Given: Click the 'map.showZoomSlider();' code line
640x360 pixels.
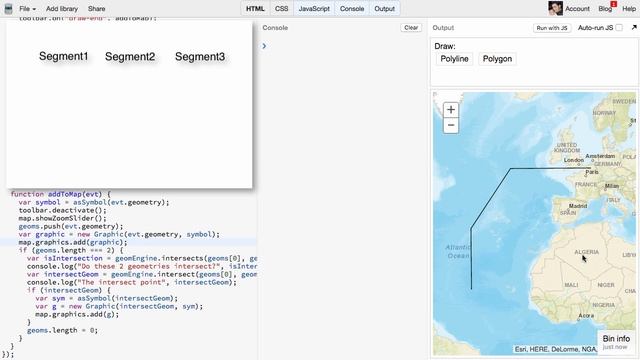Looking at the screenshot, I should tap(62, 218).
